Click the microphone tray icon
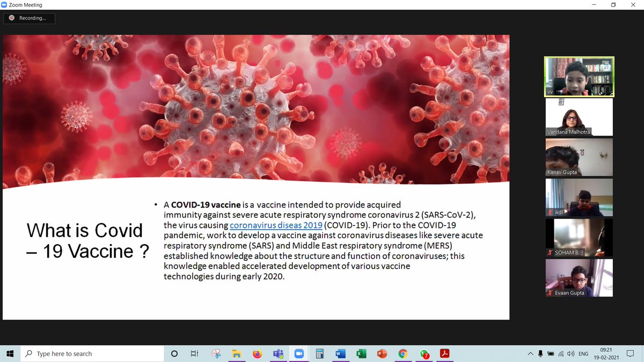 tap(541, 353)
